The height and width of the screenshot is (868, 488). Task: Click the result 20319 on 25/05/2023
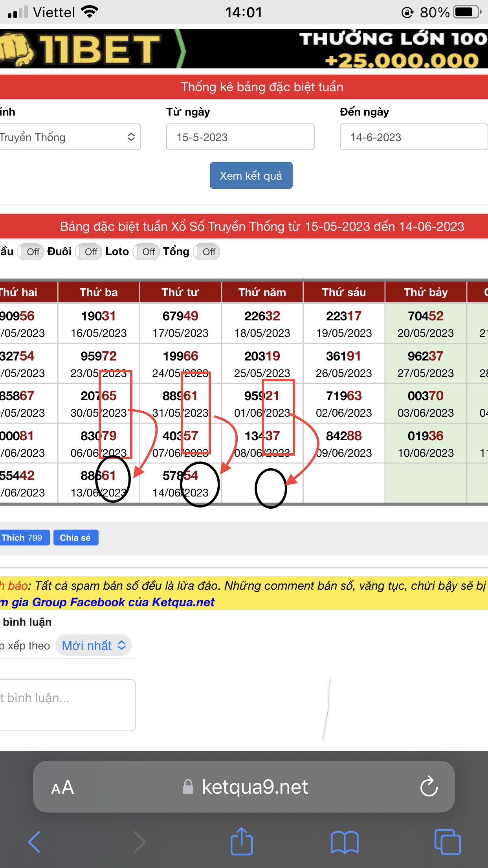262,356
